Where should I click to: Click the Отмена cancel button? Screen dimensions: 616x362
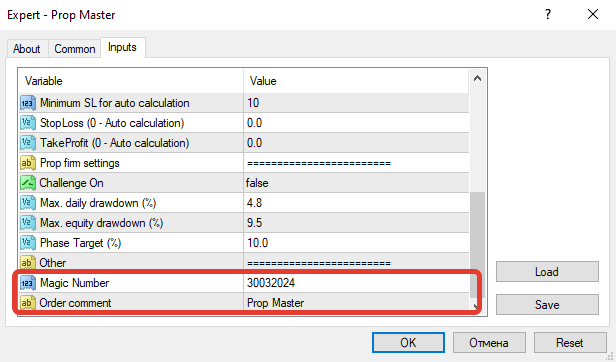click(x=489, y=343)
